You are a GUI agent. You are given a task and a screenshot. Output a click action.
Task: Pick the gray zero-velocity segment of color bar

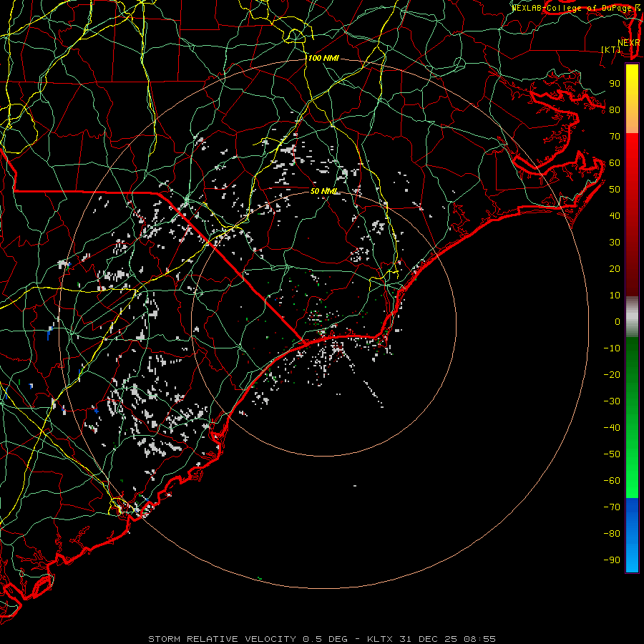tap(632, 317)
